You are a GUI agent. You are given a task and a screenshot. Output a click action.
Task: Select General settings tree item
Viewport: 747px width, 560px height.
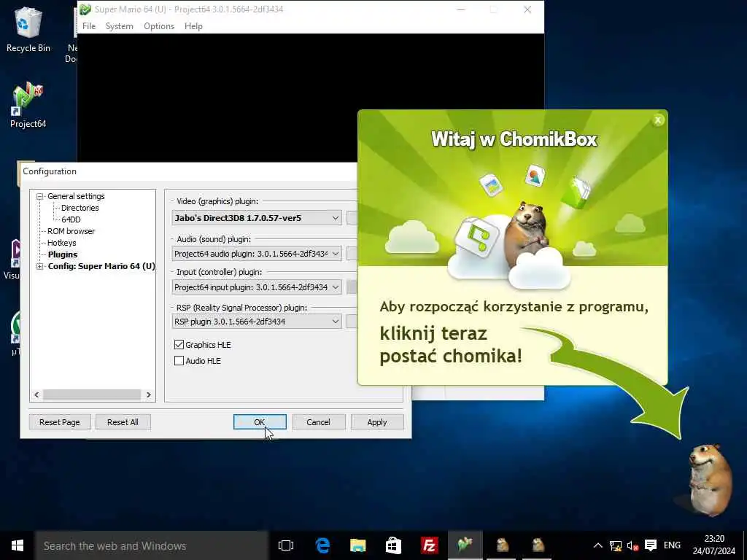tap(76, 196)
